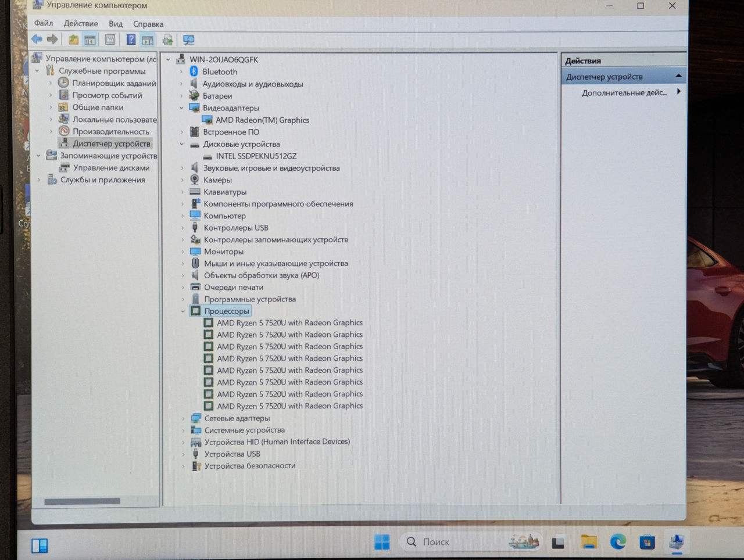Screen dimensions: 744x560
Task: Select Контроллеры запоминающих устройств category
Action: tap(276, 240)
